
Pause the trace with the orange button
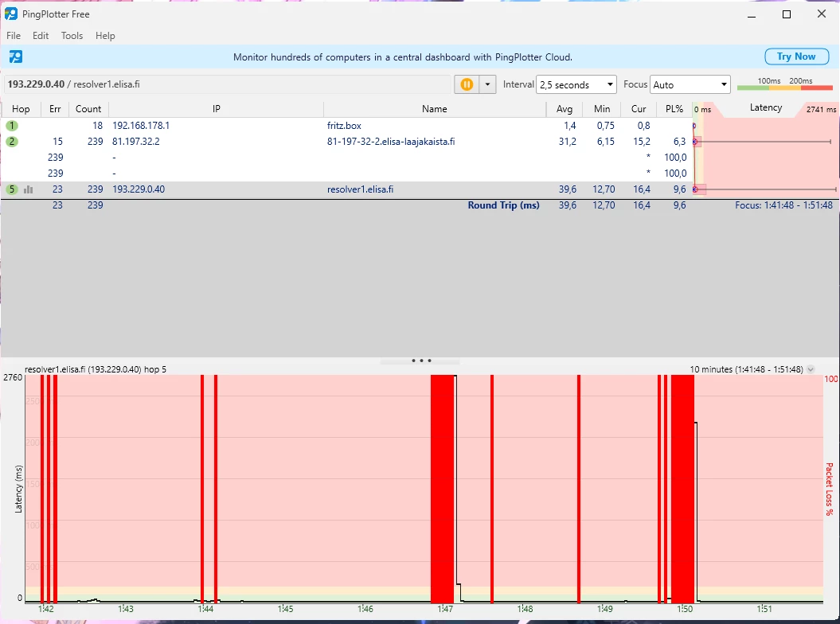pyautogui.click(x=467, y=84)
